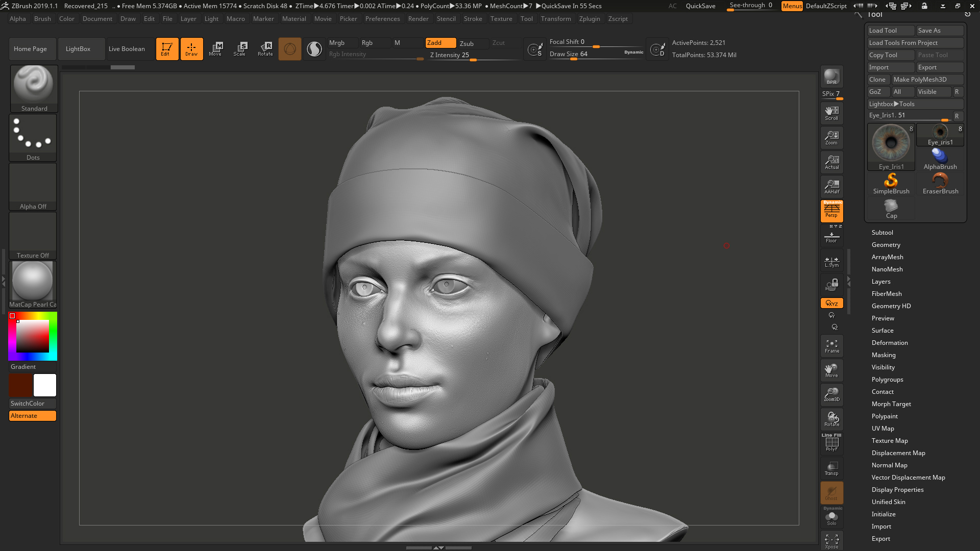Open the Deformation section
980x551 pixels.
point(890,342)
